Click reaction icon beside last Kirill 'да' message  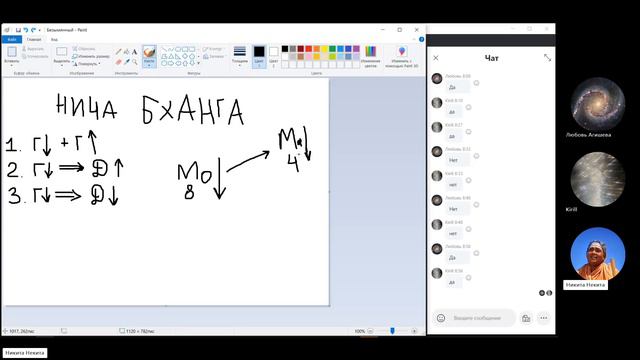click(469, 278)
